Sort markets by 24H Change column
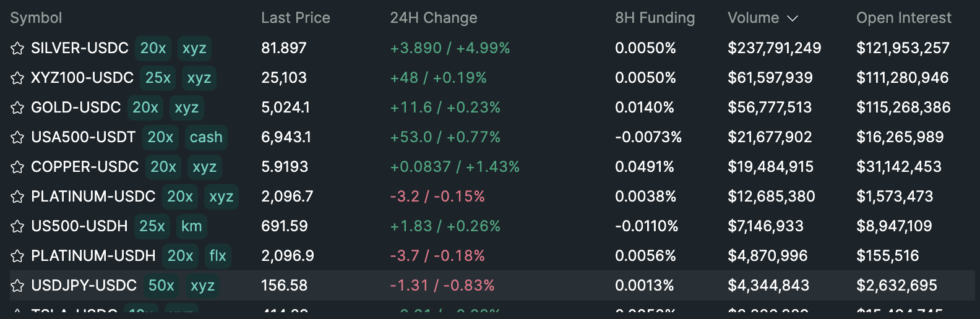Image resolution: width=980 pixels, height=319 pixels. pos(433,18)
